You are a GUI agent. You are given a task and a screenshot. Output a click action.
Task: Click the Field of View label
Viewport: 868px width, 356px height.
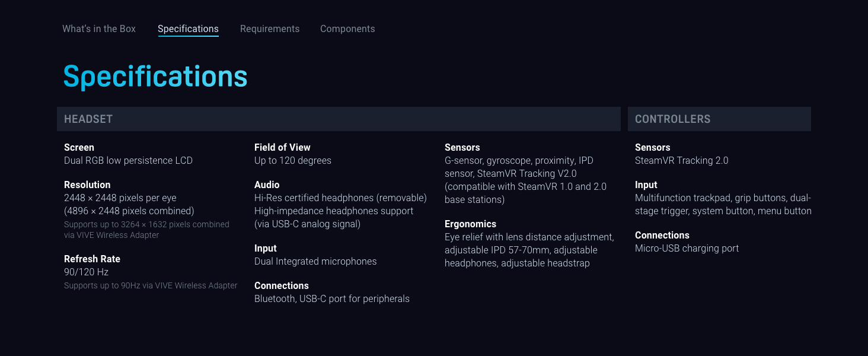282,147
